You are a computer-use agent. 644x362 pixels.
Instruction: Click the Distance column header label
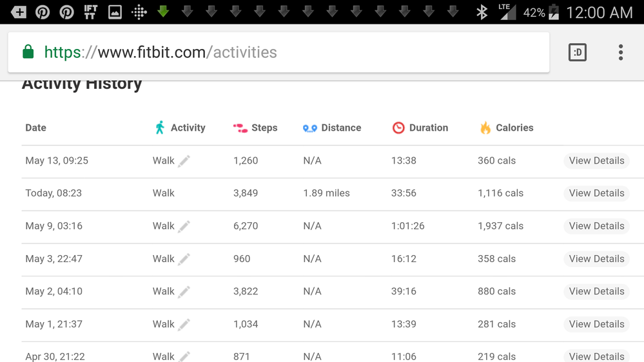[x=341, y=128]
